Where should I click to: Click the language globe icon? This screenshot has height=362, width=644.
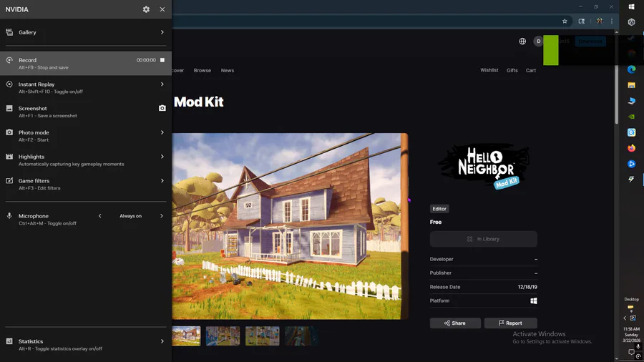pos(522,41)
